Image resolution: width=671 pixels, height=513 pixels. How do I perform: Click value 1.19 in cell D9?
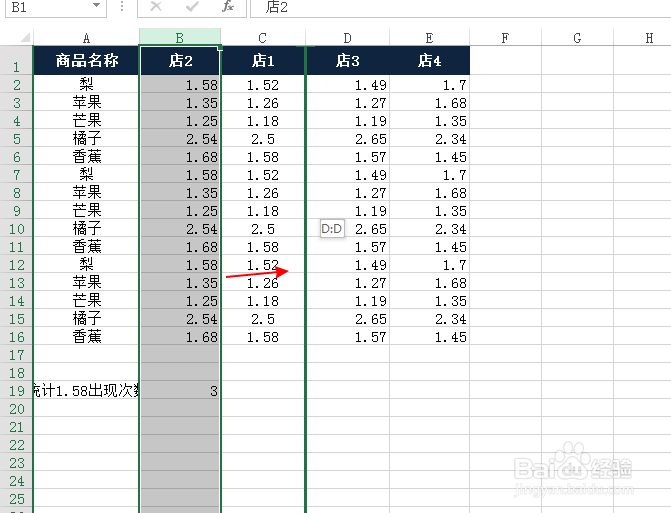(x=347, y=211)
